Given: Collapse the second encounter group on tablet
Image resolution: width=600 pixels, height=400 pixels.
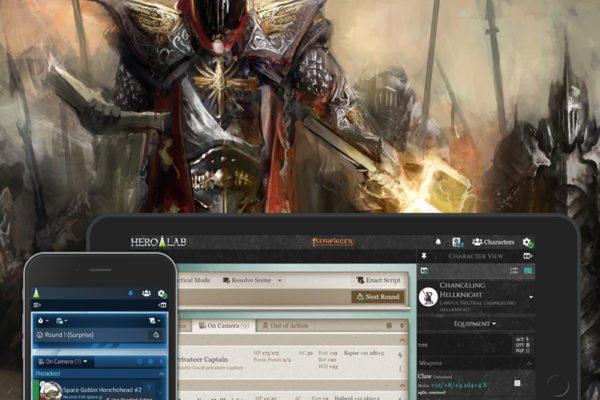Looking at the screenshot, I should click(x=402, y=385).
